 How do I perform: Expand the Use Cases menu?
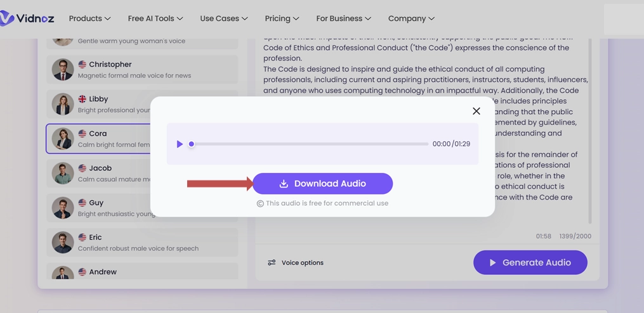[x=223, y=18]
